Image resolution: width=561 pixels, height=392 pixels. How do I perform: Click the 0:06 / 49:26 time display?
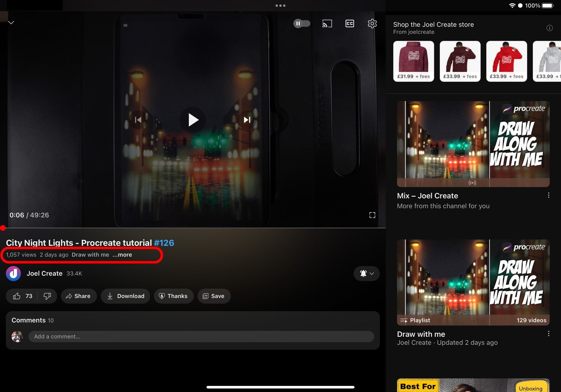[x=29, y=215]
